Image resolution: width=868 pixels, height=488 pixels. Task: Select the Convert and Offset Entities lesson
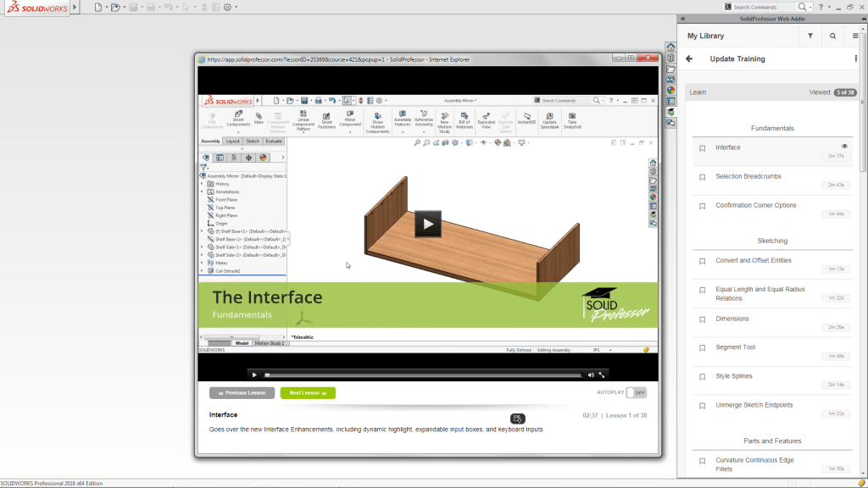753,261
